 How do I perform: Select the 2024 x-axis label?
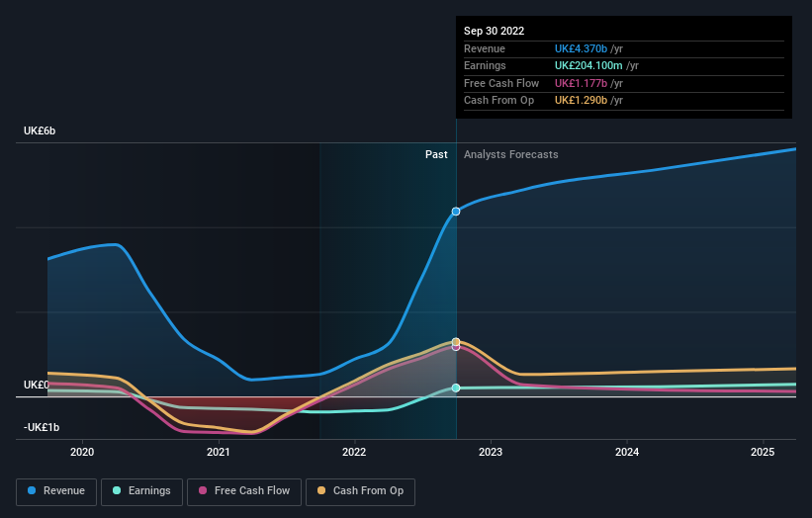(627, 452)
